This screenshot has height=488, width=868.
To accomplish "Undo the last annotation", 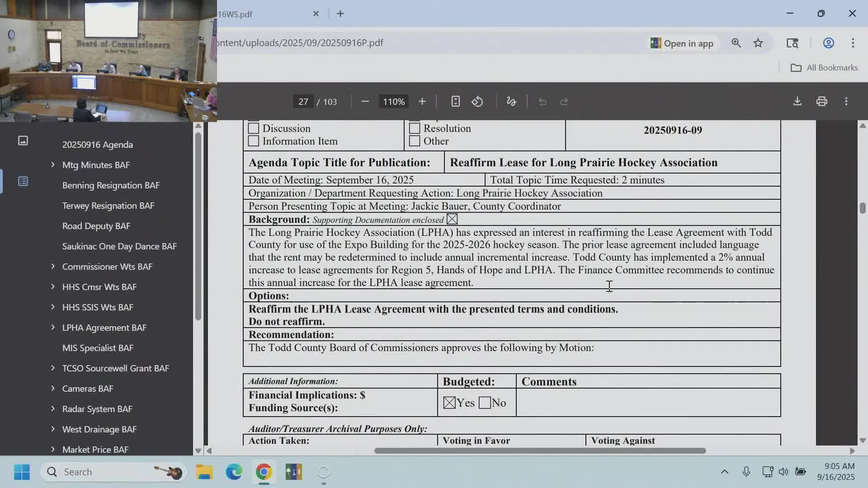I will click(542, 101).
